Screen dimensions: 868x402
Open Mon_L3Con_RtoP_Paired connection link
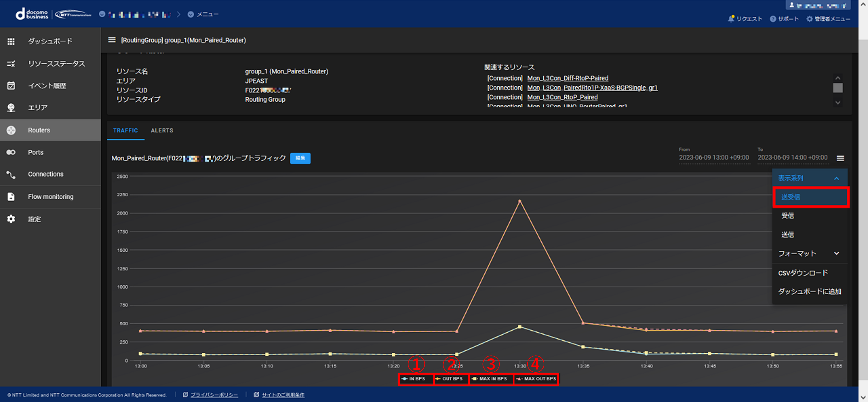tap(562, 97)
